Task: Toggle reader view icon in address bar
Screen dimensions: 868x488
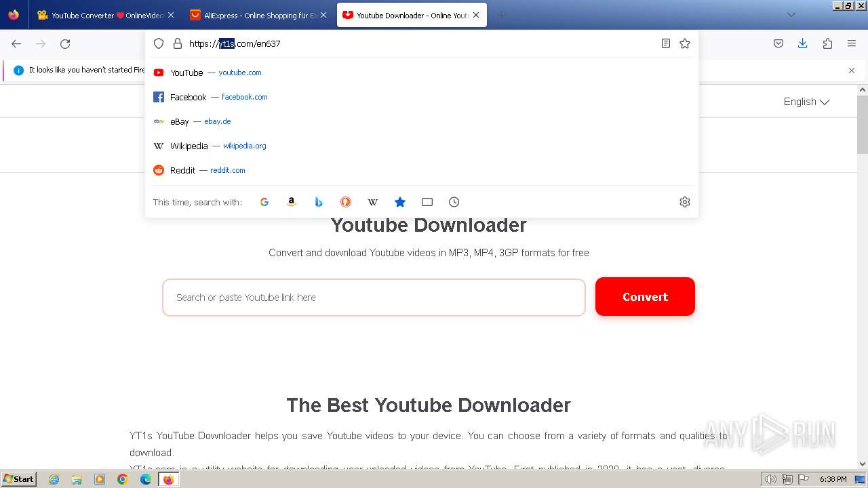Action: pyautogui.click(x=666, y=43)
